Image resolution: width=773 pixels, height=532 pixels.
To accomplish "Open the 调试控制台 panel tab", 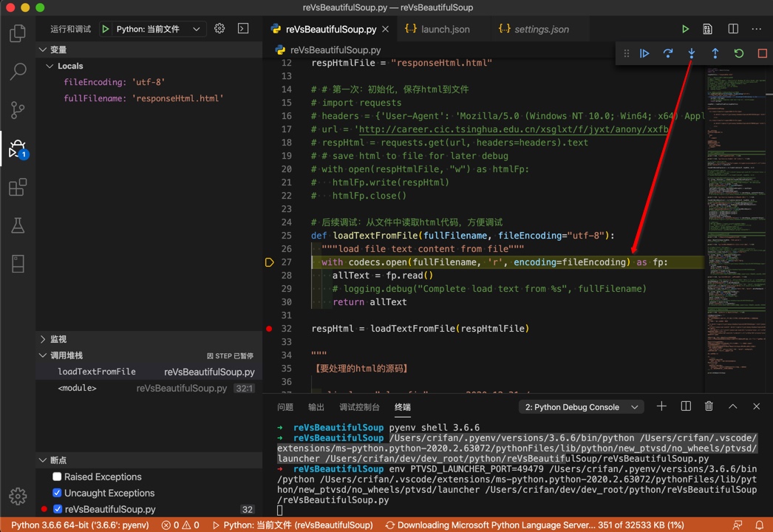I will click(359, 407).
